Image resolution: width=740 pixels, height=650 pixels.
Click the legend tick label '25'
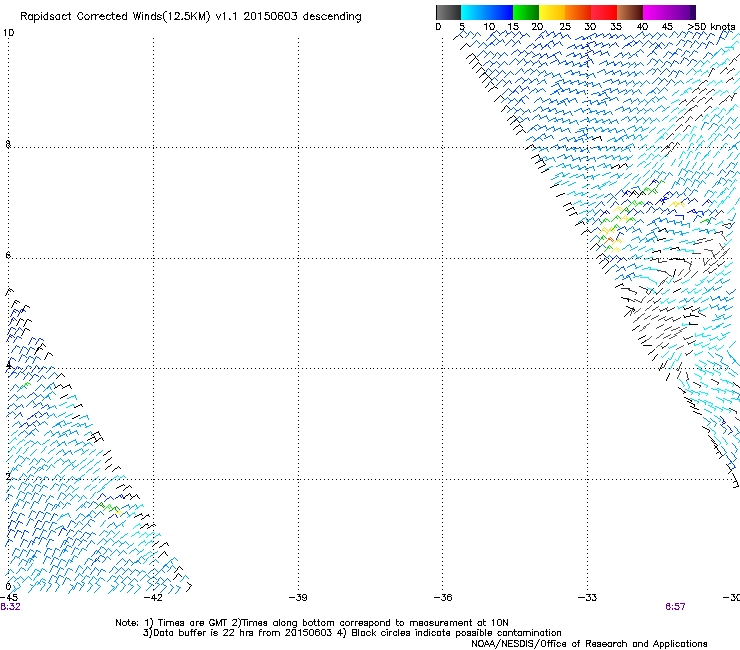coord(565,27)
